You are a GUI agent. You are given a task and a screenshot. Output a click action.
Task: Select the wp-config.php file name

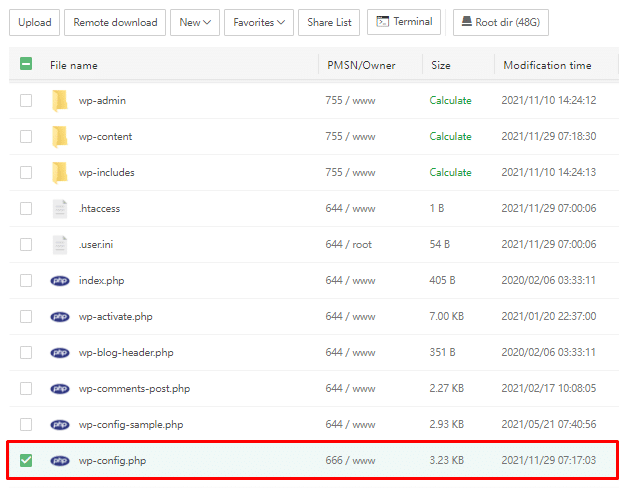tap(113, 461)
